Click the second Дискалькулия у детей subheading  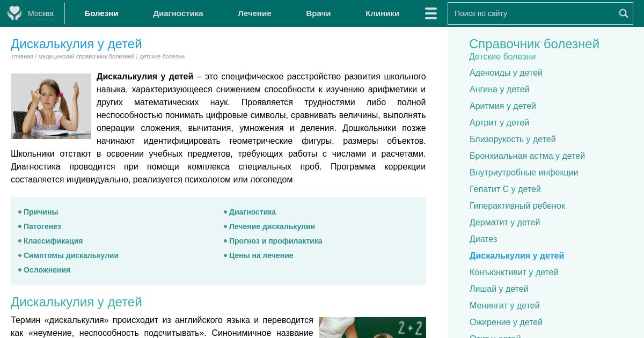(x=76, y=302)
